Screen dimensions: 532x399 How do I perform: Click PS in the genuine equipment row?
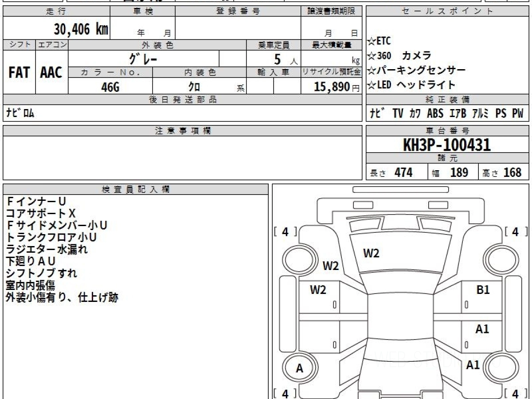[x=501, y=113]
